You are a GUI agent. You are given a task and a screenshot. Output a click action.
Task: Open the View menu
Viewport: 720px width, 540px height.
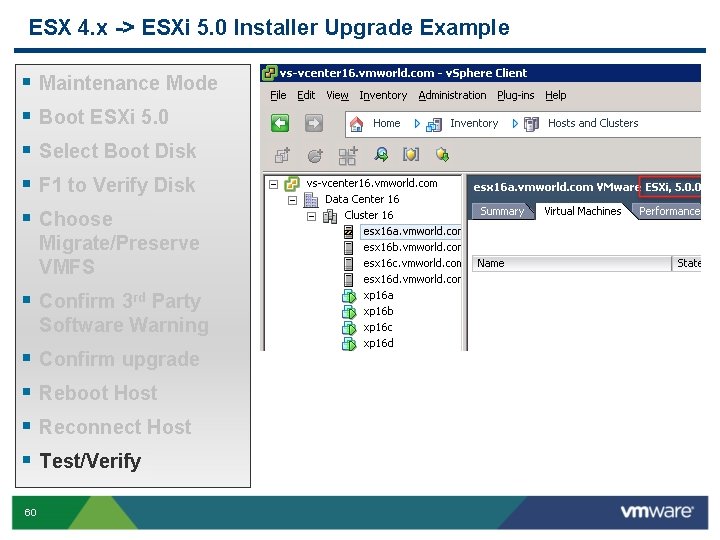point(338,95)
